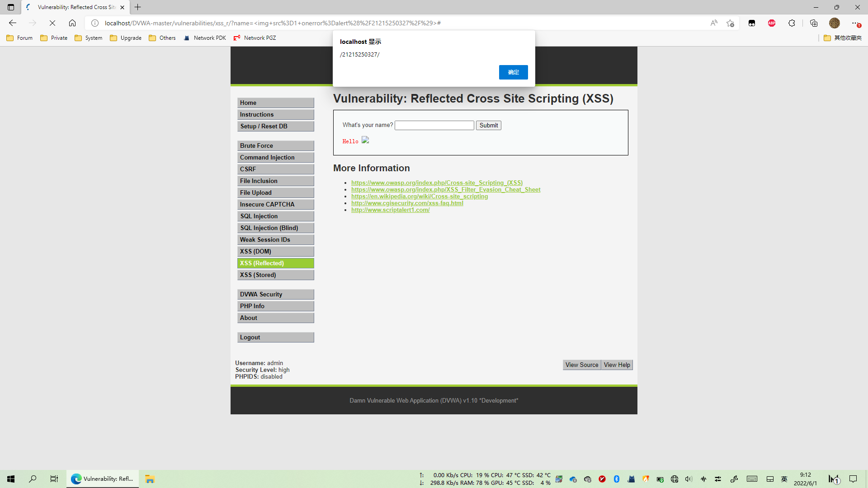Go to the browser home page

pos(72,23)
